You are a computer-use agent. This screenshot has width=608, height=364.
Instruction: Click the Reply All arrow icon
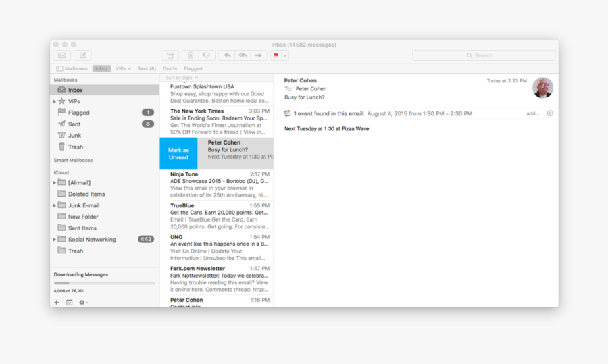[243, 55]
